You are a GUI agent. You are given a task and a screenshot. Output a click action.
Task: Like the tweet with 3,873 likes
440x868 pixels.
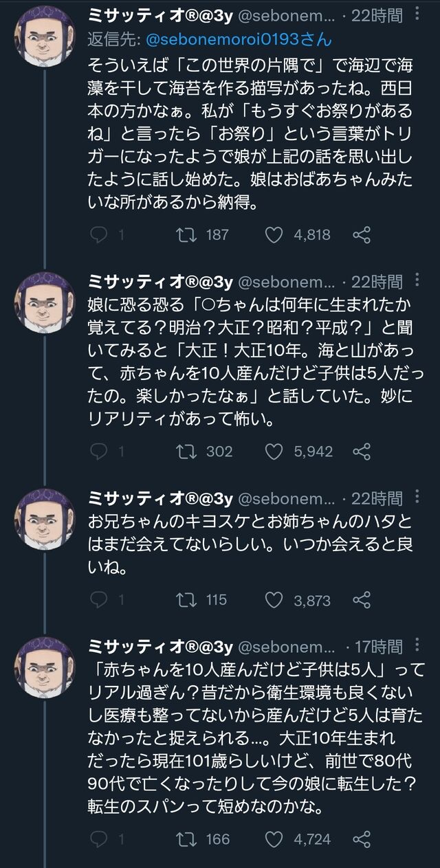(x=274, y=600)
